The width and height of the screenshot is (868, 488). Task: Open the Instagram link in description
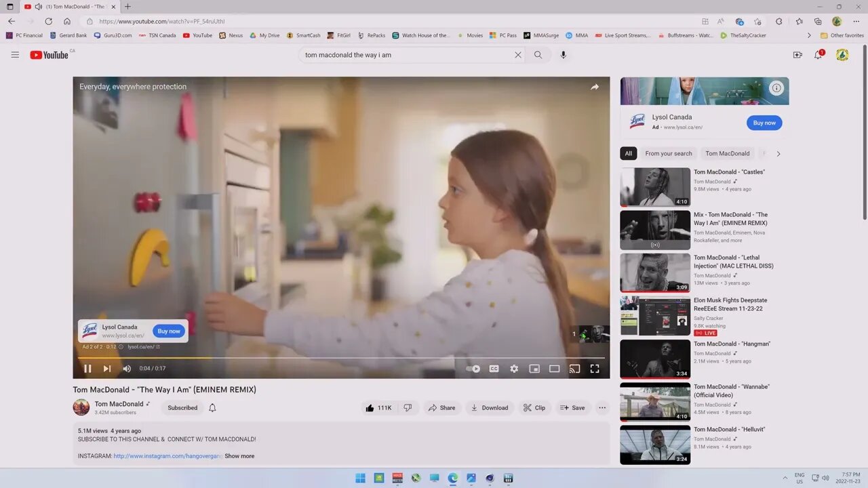[x=167, y=456]
